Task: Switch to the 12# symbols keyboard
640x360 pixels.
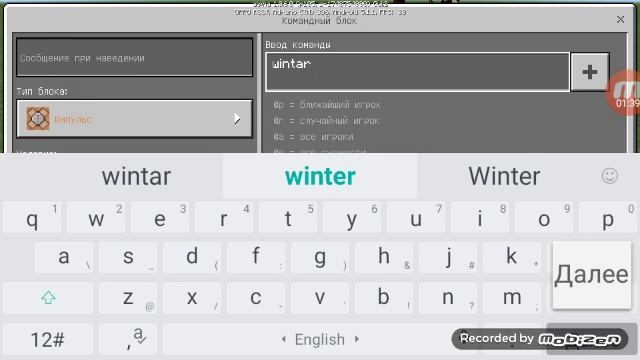Action: (x=48, y=339)
